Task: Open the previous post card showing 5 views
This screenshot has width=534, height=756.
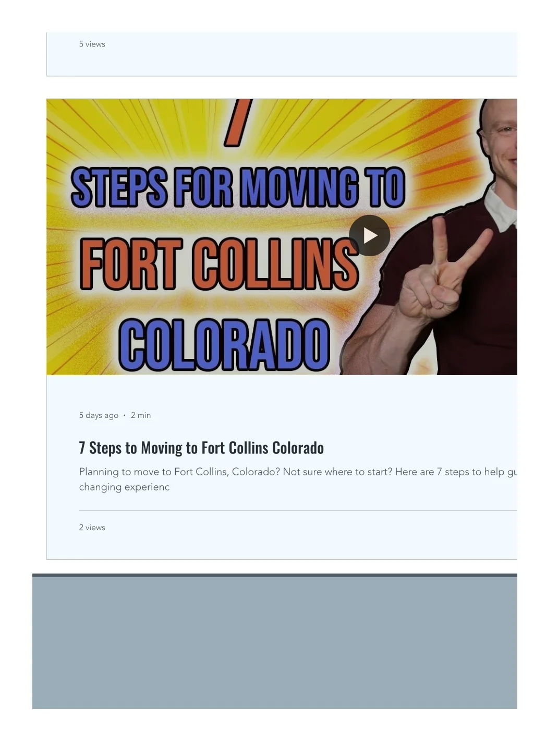Action: point(282,54)
